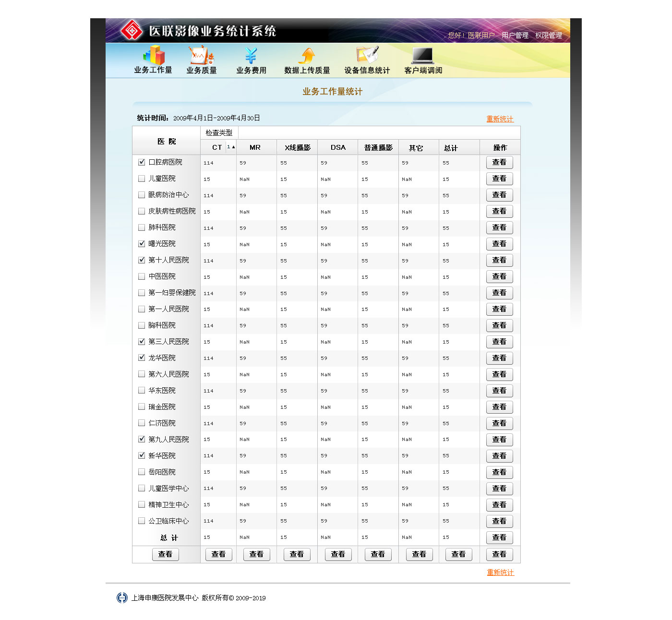Open 客户端调阅 laptop icon
This screenshot has height=620, width=672.
423,56
